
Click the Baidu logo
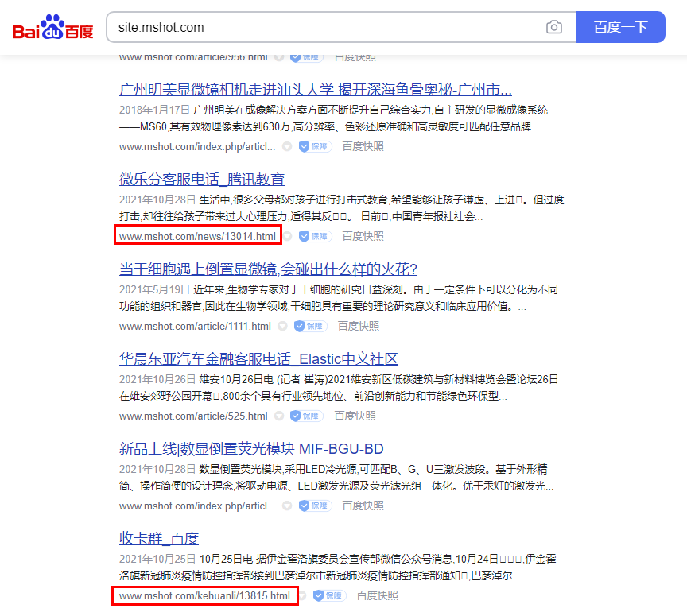click(52, 28)
